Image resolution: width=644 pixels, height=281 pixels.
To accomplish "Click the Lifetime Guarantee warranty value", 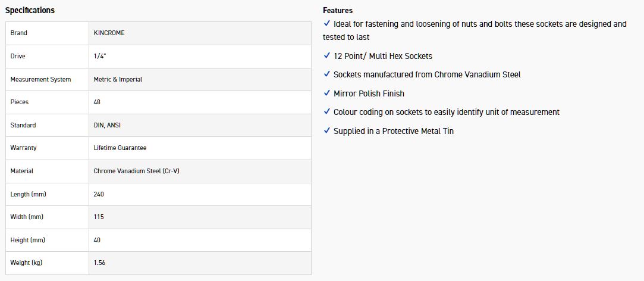I will [x=120, y=148].
